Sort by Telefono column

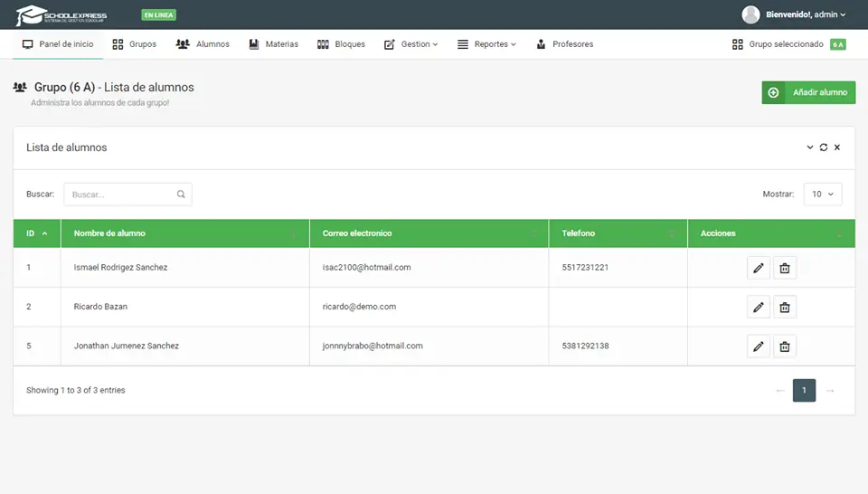click(x=618, y=233)
